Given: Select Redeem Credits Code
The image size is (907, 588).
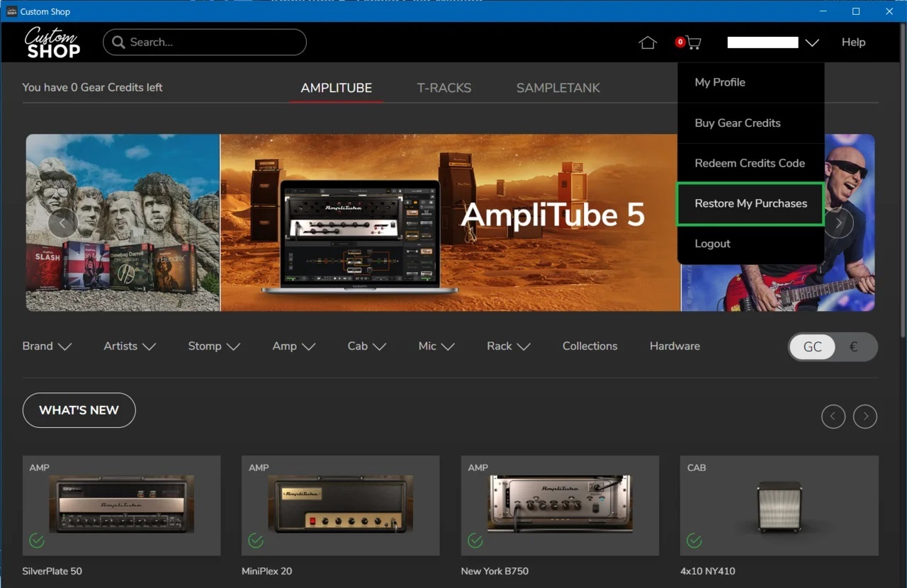Looking at the screenshot, I should [750, 163].
